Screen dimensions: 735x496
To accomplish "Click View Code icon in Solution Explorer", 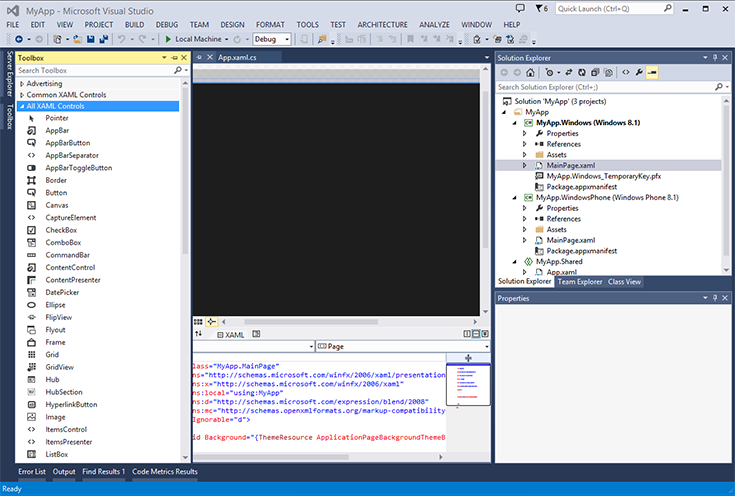I will click(625, 72).
